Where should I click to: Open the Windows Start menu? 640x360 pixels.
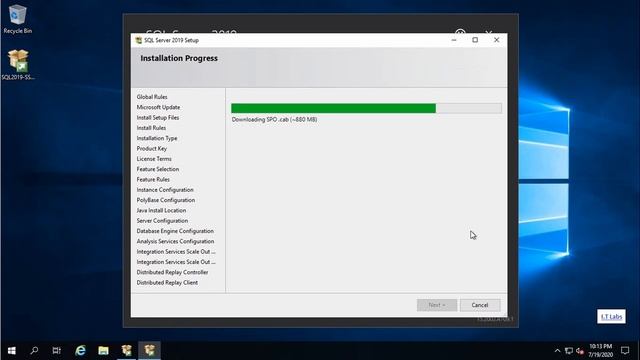tap(11, 350)
